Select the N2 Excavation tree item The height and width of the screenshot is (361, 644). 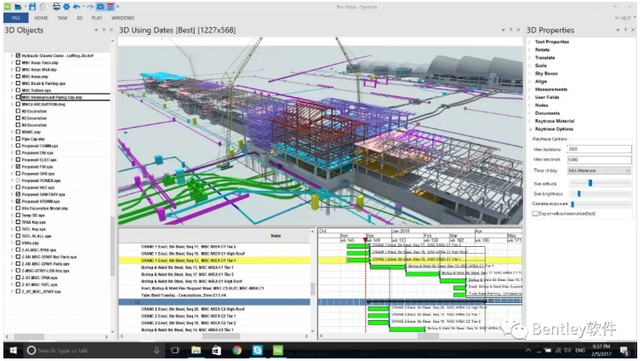(34, 111)
